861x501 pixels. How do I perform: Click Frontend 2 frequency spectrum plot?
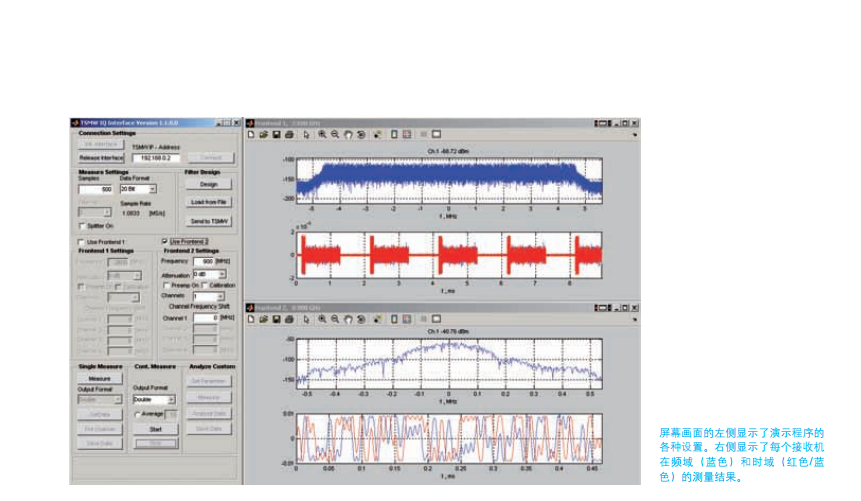[x=449, y=364]
